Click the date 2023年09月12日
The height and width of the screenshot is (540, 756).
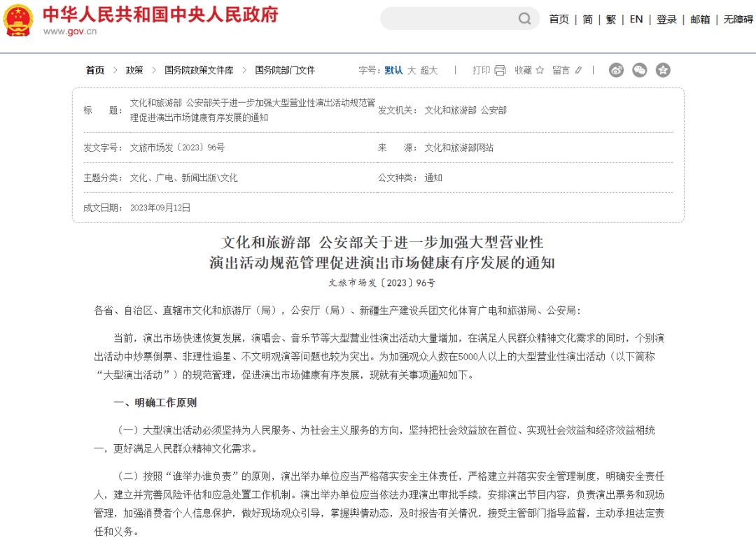(x=160, y=208)
